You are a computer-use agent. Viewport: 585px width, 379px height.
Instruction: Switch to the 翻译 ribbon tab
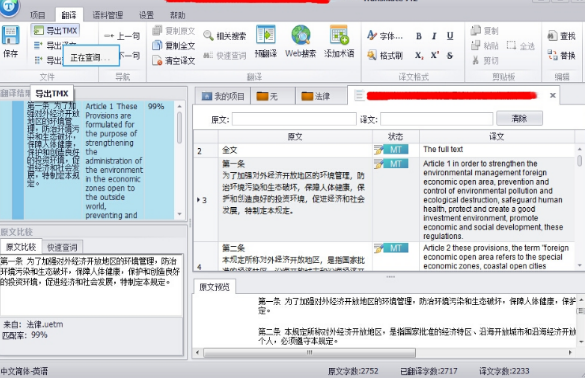pyautogui.click(x=69, y=15)
